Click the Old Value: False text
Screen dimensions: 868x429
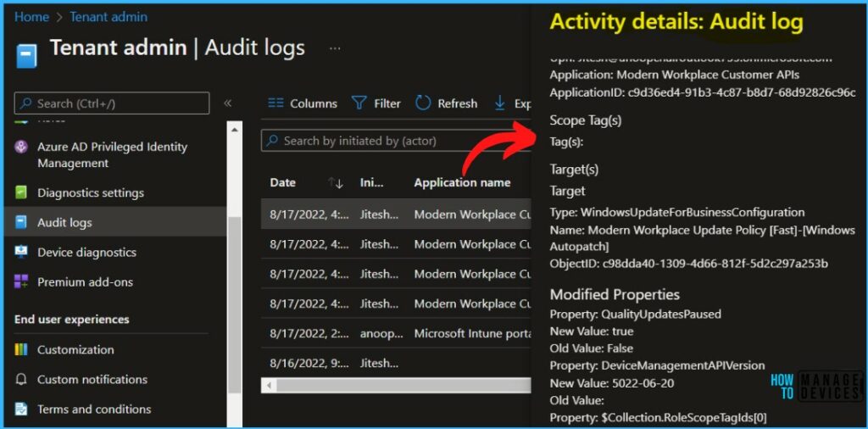point(591,348)
